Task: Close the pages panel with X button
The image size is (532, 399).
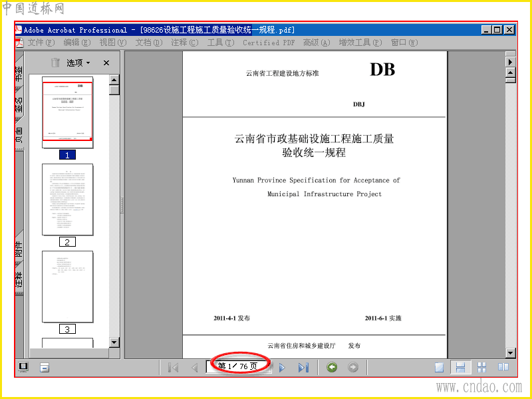Action: click(x=106, y=63)
